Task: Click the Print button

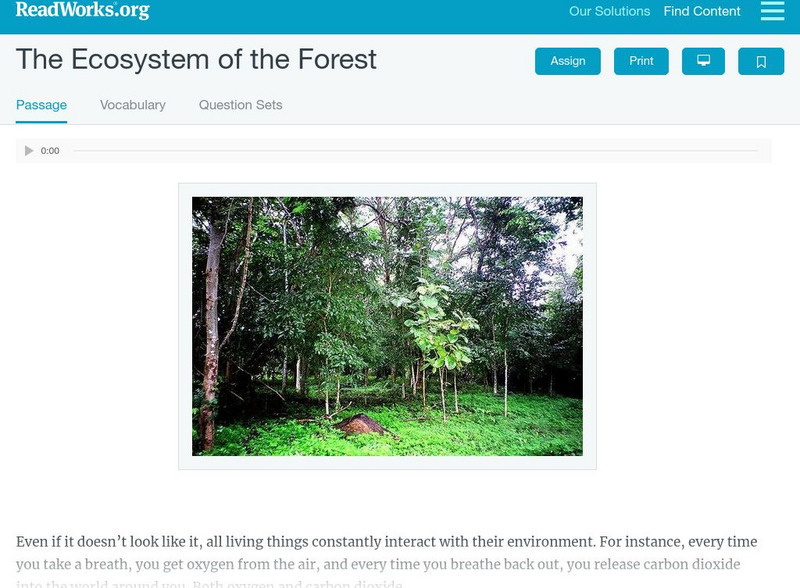Action: 641,61
